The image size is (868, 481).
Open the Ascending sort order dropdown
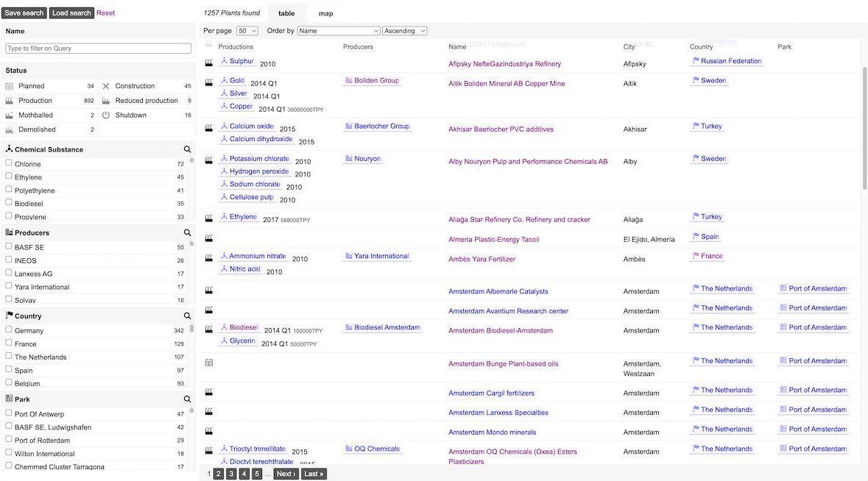[x=406, y=29]
